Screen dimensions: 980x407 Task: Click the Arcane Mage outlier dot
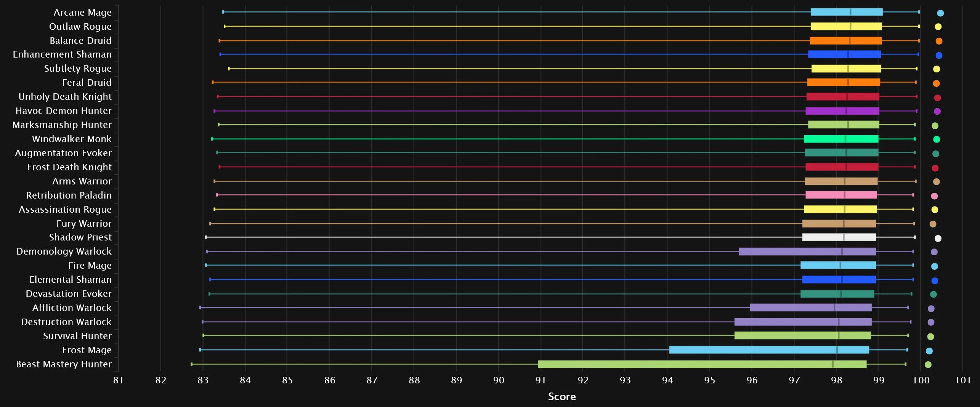coord(940,13)
